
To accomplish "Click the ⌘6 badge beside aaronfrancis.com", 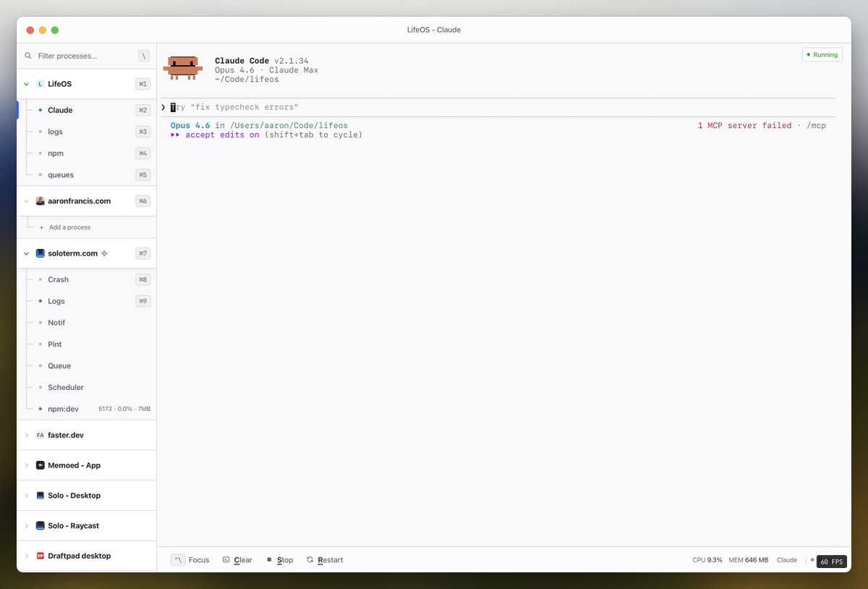I will click(143, 201).
